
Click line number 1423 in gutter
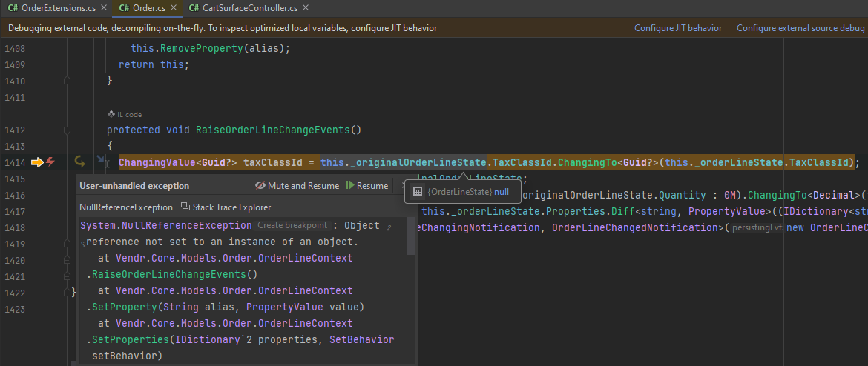click(15, 308)
